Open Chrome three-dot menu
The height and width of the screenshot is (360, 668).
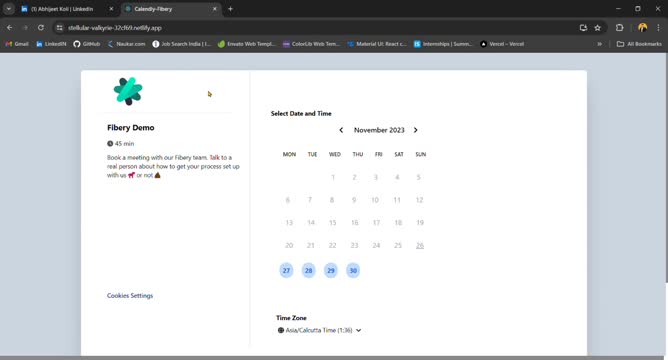click(658, 28)
